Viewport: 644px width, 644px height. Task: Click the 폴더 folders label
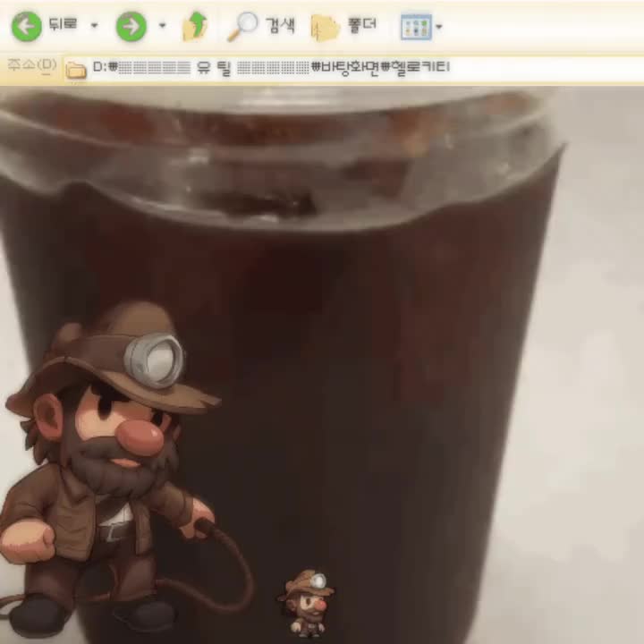point(361,25)
